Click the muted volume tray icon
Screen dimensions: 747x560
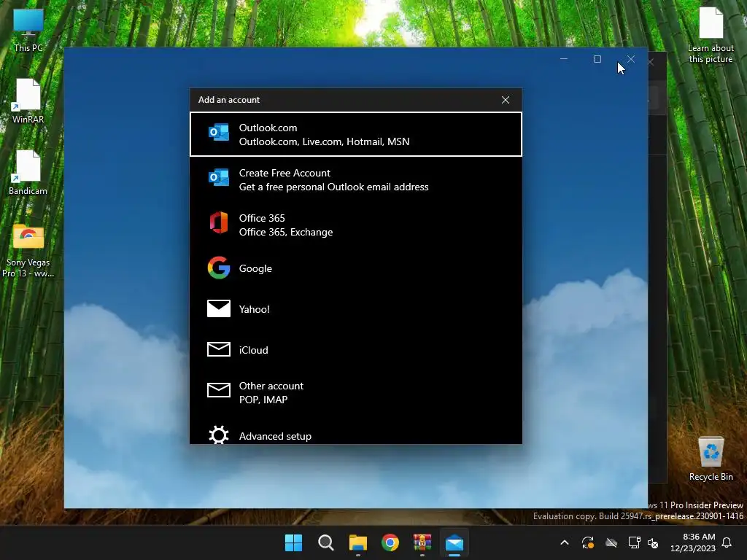653,542
